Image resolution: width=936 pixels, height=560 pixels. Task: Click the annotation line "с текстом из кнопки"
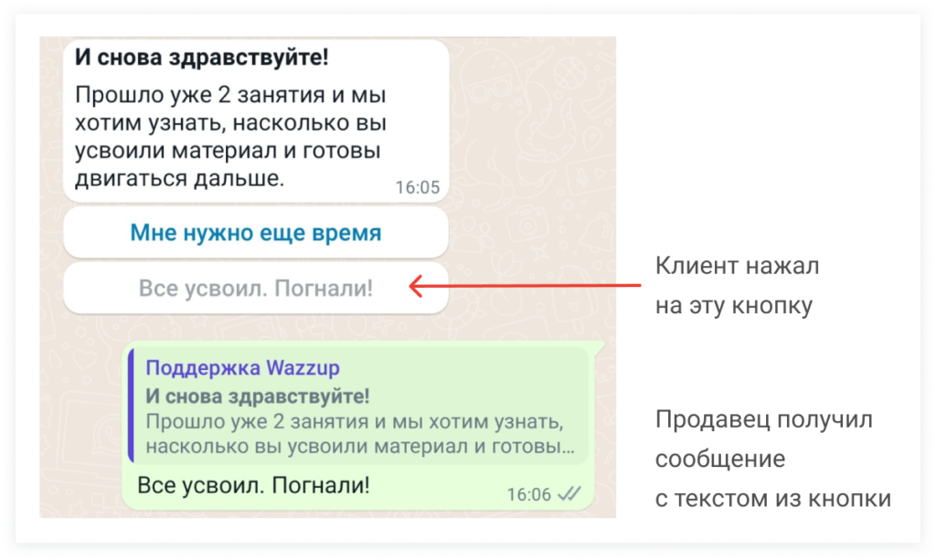[x=772, y=499]
